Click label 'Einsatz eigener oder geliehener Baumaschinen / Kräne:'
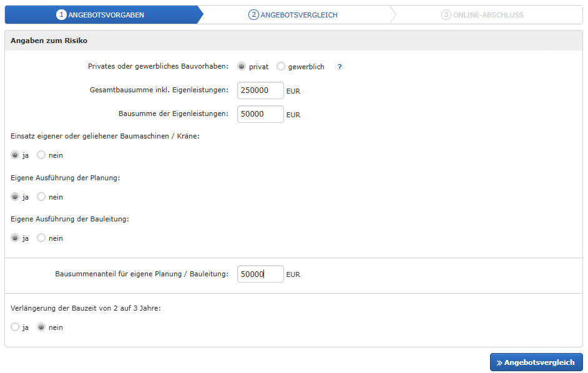Screen dimensions: 588x373 coord(105,136)
